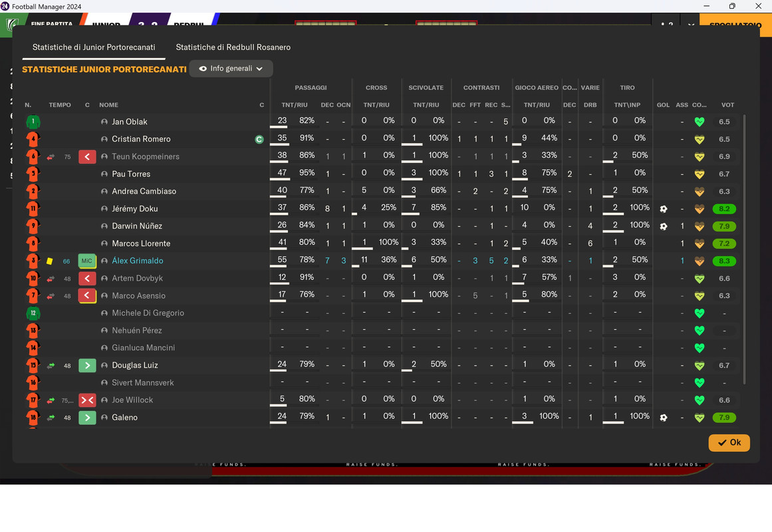772x532 pixels.
Task: Click Galeno's green substituted-on arrow
Action: click(87, 418)
